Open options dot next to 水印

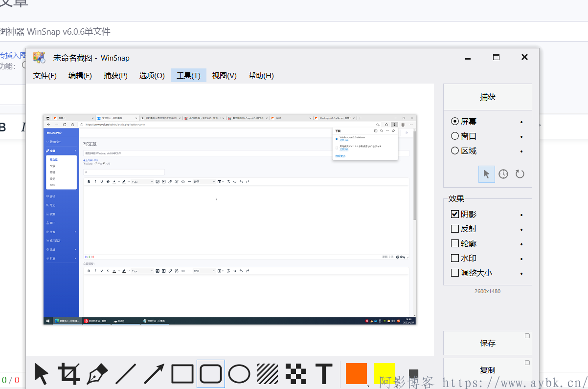tap(521, 258)
